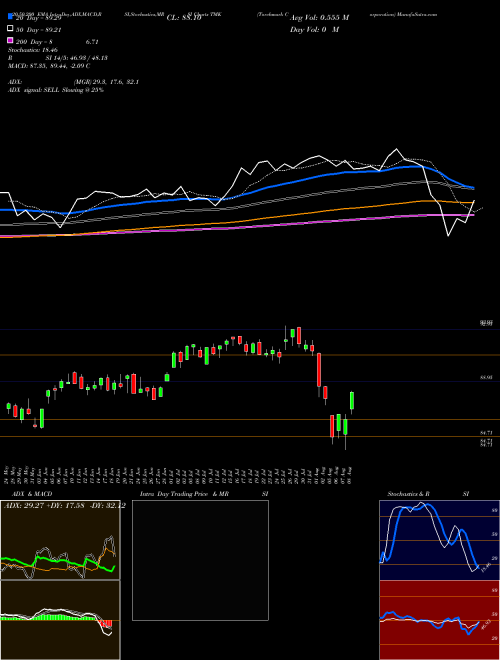500x660 pixels.
Task: Click the blue 20 Day EMA legend swatch
Action: coord(10,17)
